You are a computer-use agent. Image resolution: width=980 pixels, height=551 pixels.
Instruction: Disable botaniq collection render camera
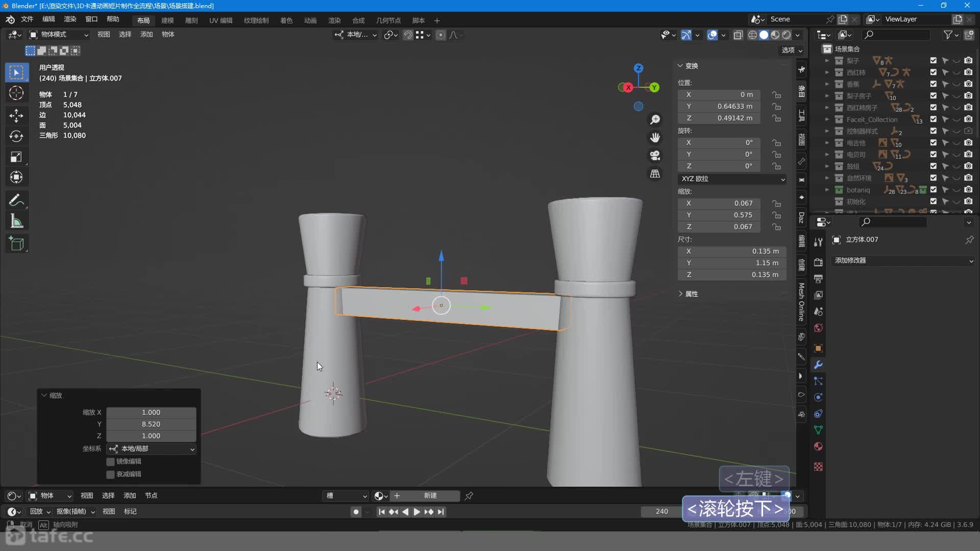[968, 190]
